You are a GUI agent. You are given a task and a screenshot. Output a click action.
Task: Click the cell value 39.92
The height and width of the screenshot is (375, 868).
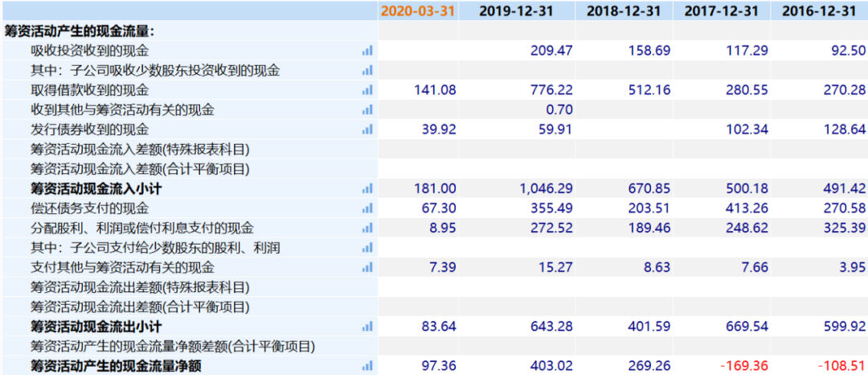coord(439,130)
